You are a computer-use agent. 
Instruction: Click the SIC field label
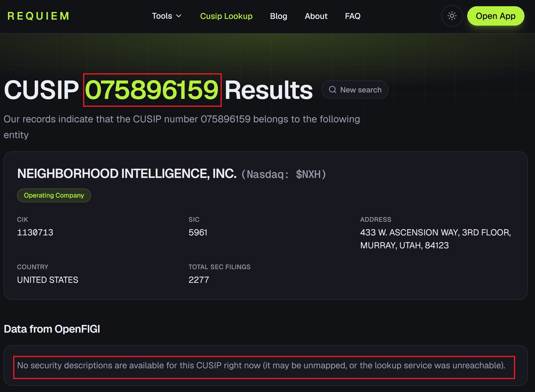pos(194,220)
